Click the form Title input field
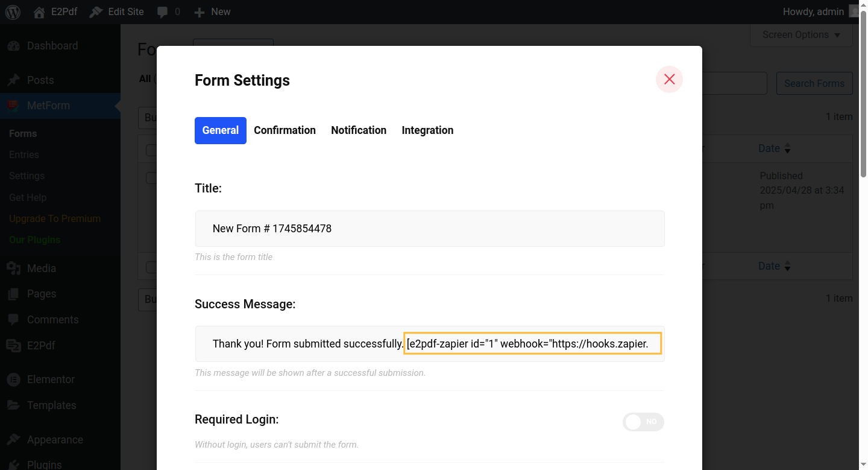868x470 pixels. click(429, 229)
